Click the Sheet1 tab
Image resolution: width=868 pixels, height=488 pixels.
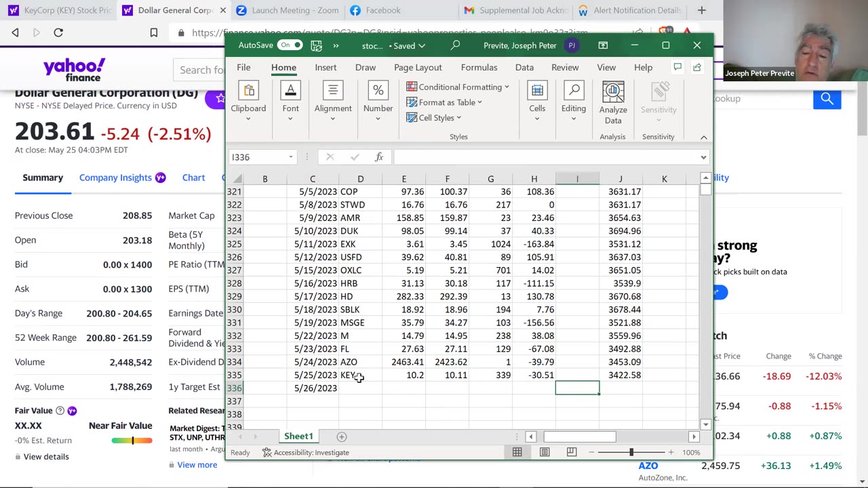298,436
